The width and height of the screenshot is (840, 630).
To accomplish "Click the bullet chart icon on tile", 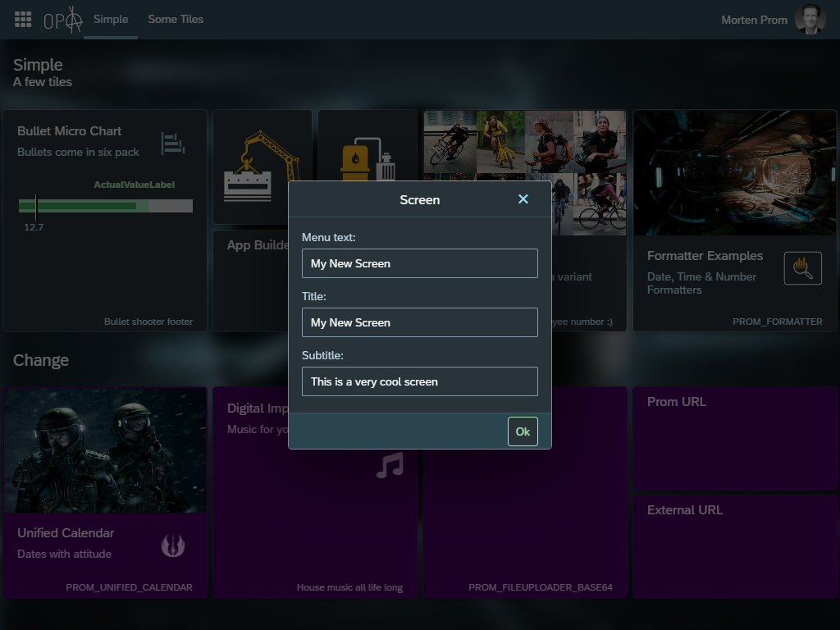I will pyautogui.click(x=172, y=143).
